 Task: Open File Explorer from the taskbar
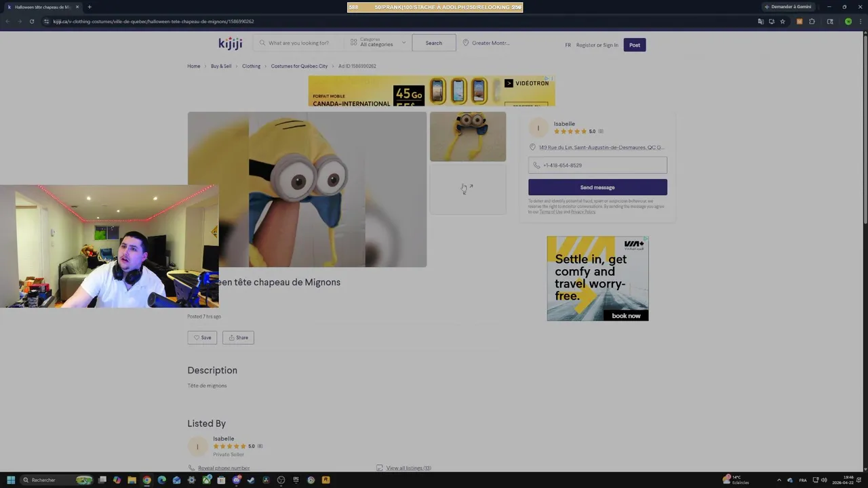tap(132, 480)
